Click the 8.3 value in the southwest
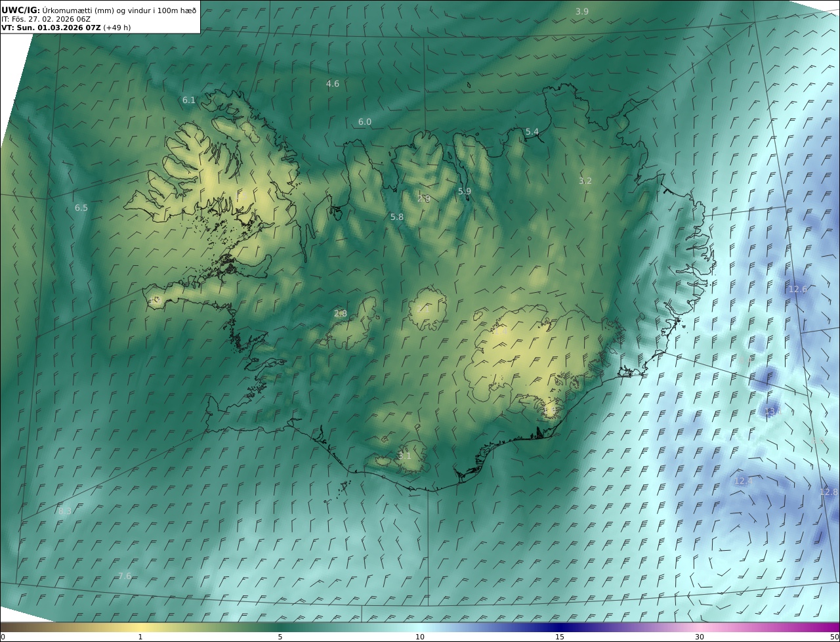The image size is (840, 642). 65,511
